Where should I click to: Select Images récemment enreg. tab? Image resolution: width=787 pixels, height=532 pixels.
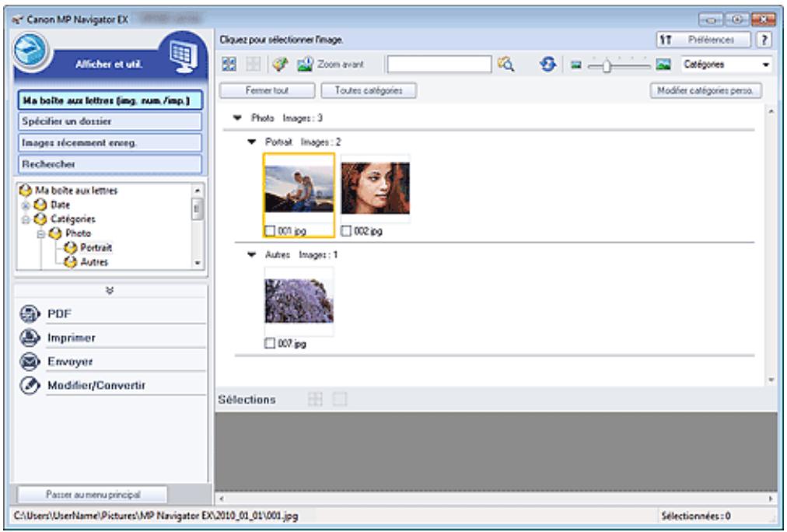click(110, 142)
